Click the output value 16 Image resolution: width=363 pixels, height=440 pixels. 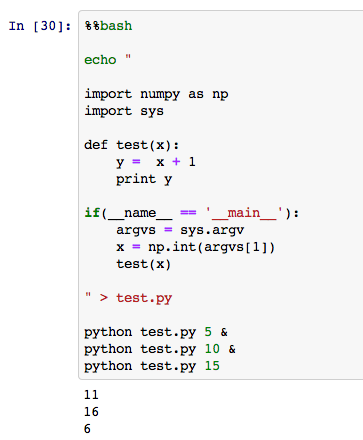[91, 412]
